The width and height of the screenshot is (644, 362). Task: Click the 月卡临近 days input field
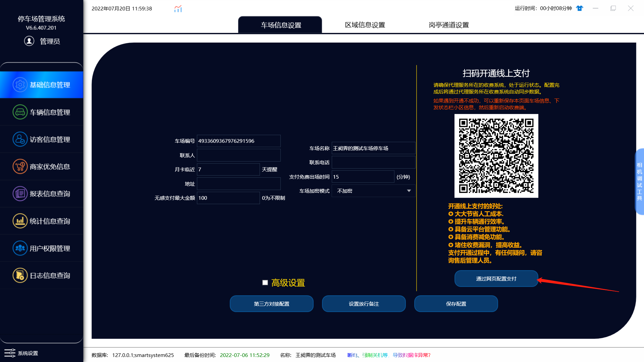coord(228,169)
